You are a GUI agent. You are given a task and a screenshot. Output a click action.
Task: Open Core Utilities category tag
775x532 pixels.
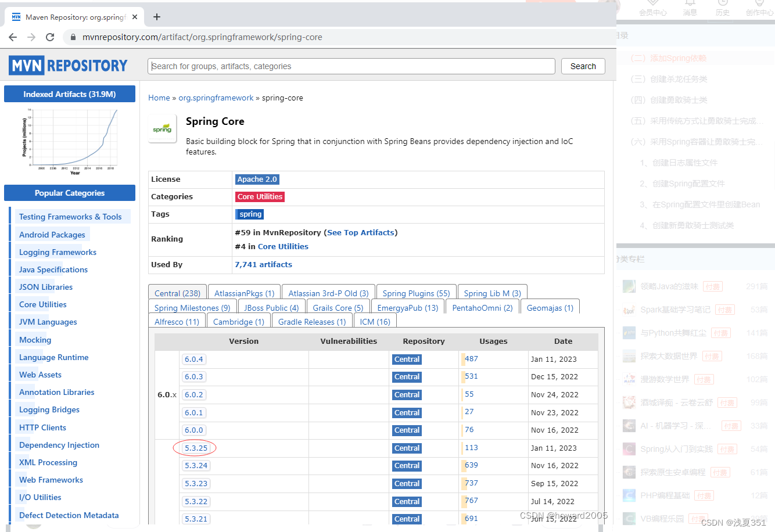pyautogui.click(x=260, y=197)
